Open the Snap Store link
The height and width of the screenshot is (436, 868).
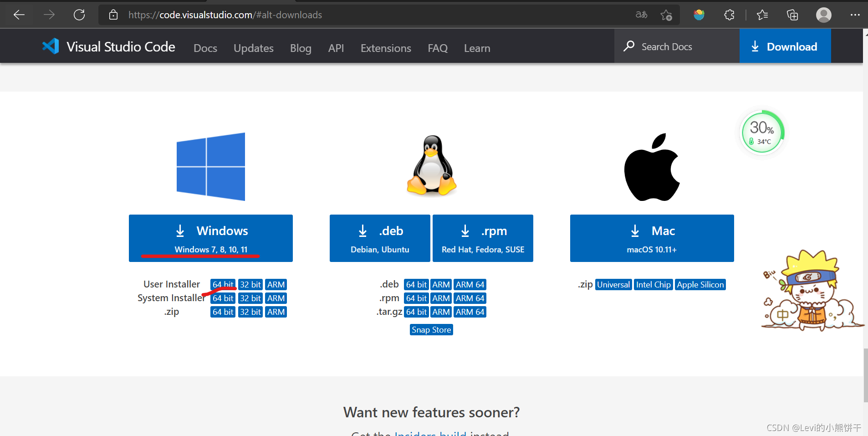431,330
